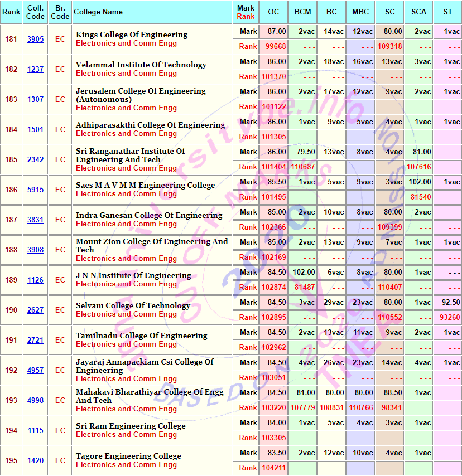Viewport: 462px width, 476px height.
Task: Click the OC column header
Action: click(273, 12)
